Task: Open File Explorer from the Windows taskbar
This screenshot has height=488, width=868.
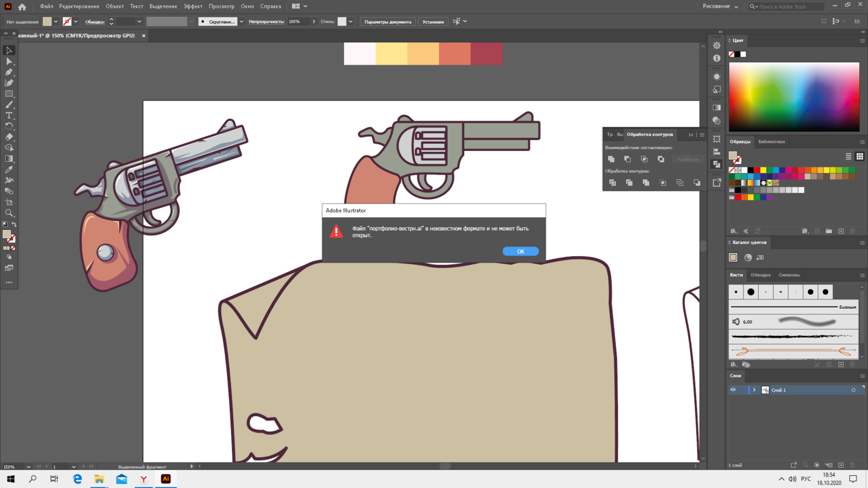Action: coord(99,479)
